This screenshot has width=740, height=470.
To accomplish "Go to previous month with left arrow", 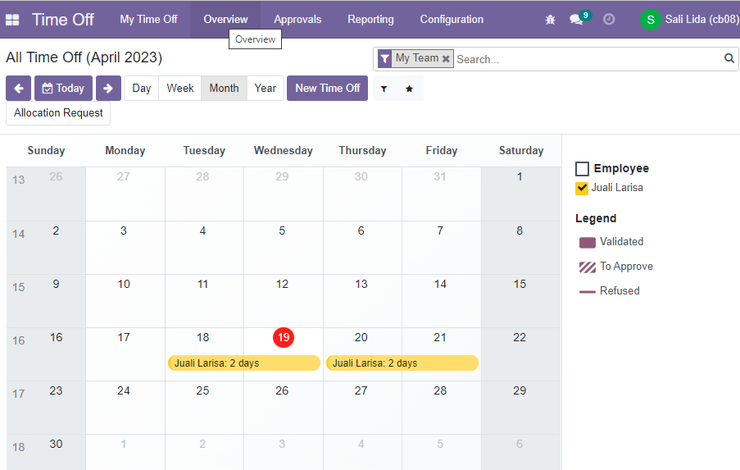I will 18,88.
